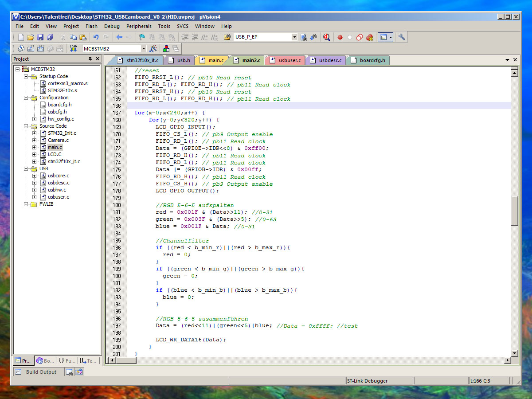The height and width of the screenshot is (399, 532).
Task: Switch to the usbdesc.c editor tab
Action: tap(326, 60)
